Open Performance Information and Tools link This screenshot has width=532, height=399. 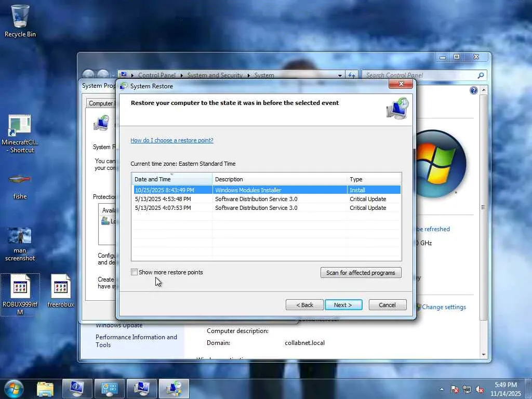tap(137, 341)
